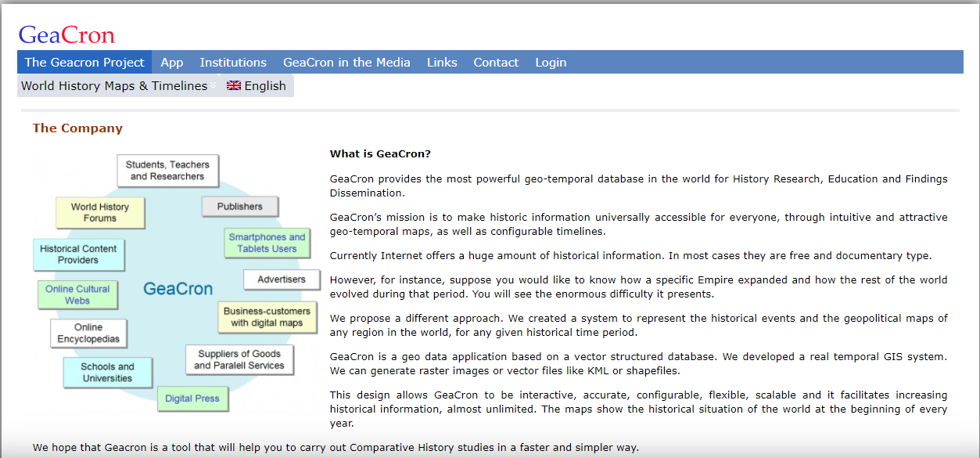980x458 pixels.
Task: Click the Online Encyclopedias box
Action: pyautogui.click(x=88, y=333)
